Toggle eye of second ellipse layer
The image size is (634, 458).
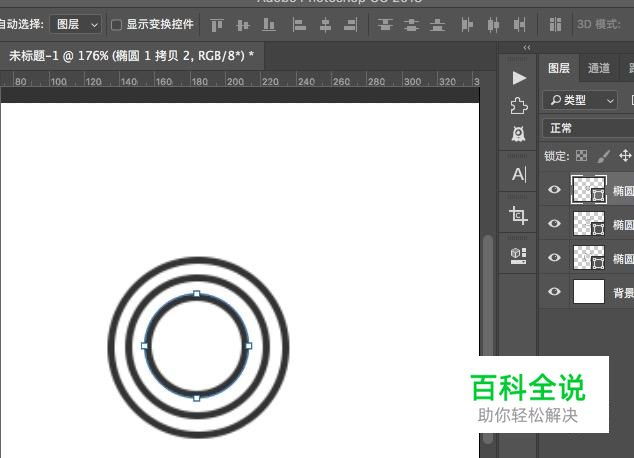click(554, 223)
